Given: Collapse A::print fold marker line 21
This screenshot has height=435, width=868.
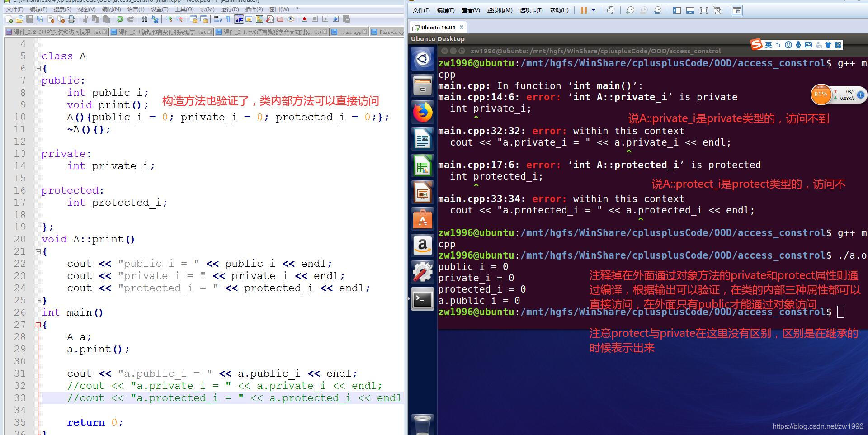Looking at the screenshot, I should click(38, 251).
